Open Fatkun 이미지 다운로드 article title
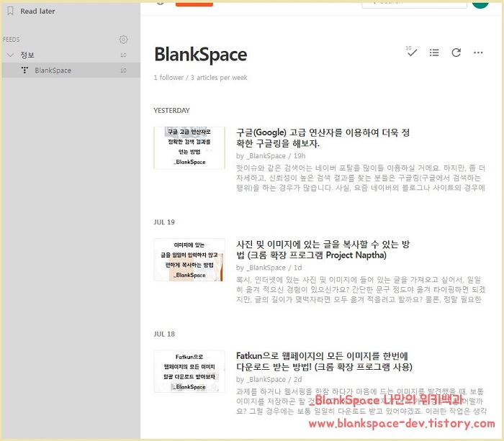This screenshot has height=441, width=504. coord(324,361)
